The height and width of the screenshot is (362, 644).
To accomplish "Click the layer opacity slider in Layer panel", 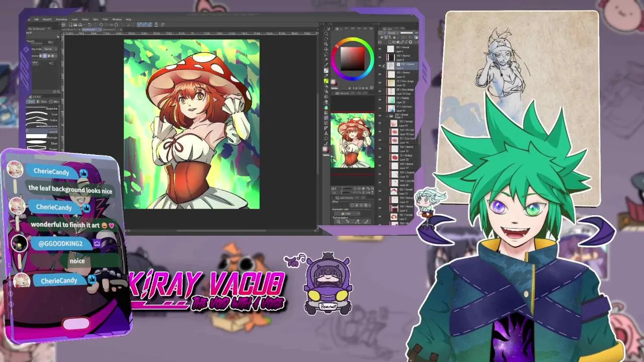I will (x=407, y=33).
